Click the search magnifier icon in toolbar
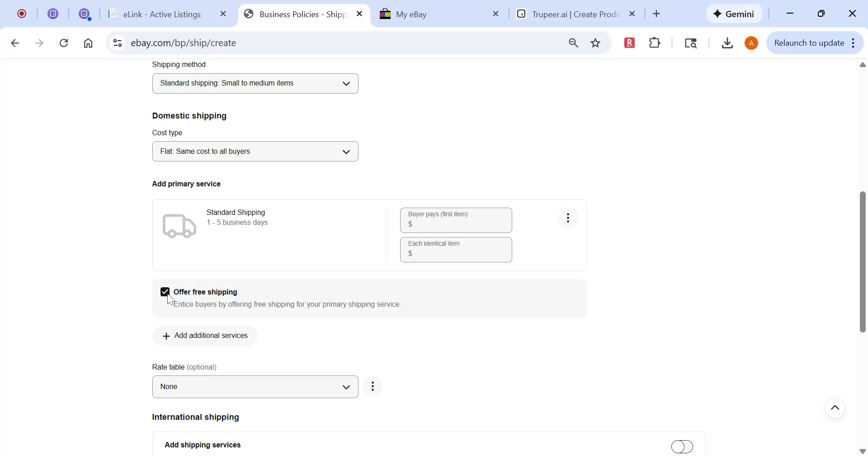Screen dimensions: 868x456 pos(573,43)
